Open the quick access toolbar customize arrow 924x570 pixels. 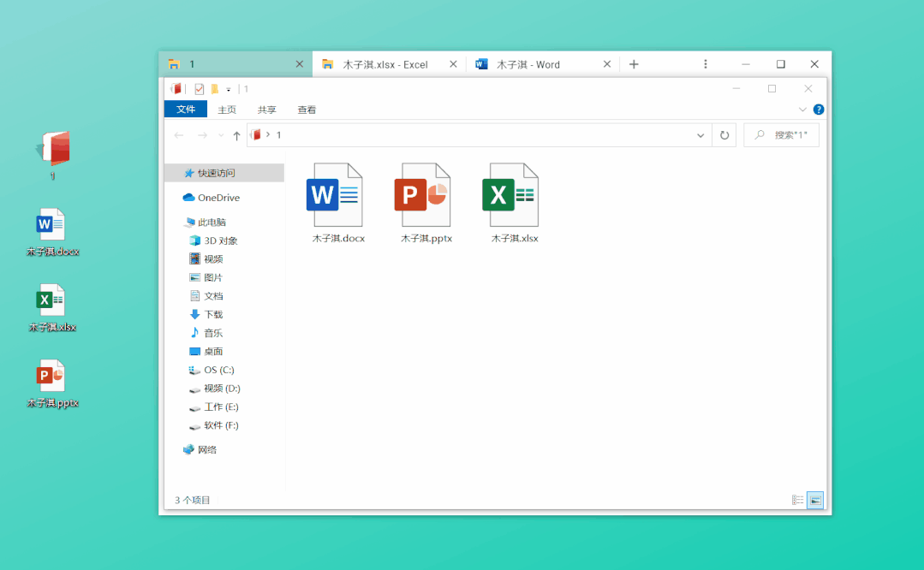(229, 90)
